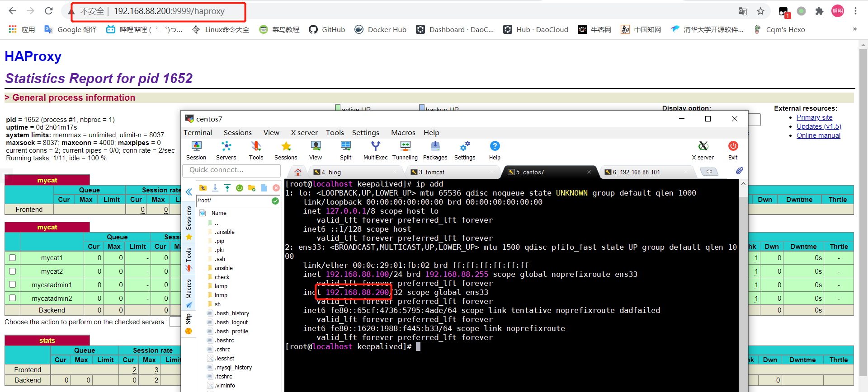The height and width of the screenshot is (392, 868).
Task: Open the Primary site link
Action: point(814,117)
